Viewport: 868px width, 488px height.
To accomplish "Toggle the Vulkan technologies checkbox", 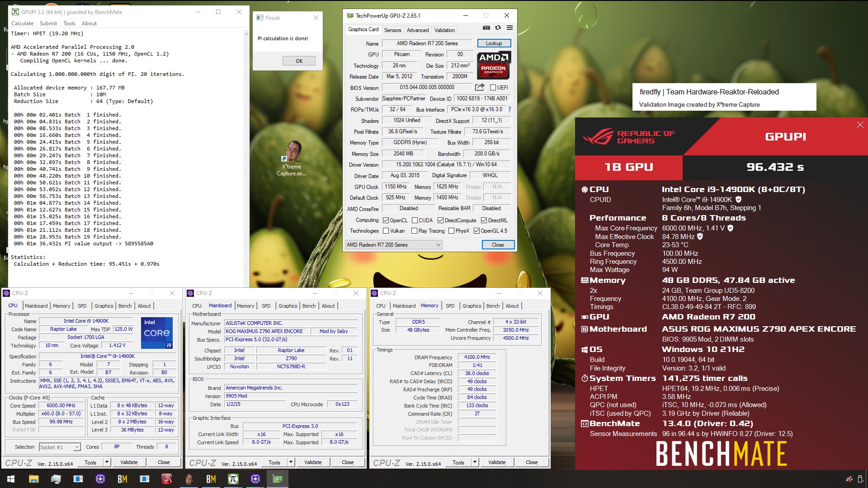I will (386, 231).
